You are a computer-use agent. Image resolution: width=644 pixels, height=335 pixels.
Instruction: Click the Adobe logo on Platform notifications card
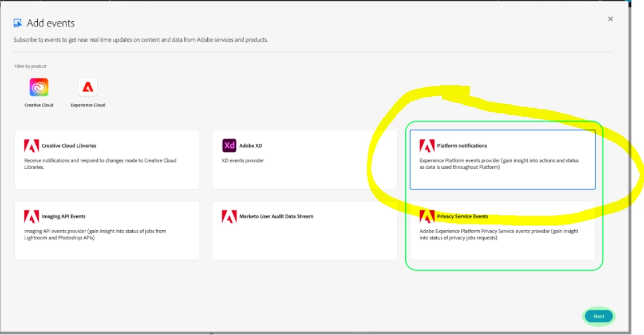coord(426,146)
